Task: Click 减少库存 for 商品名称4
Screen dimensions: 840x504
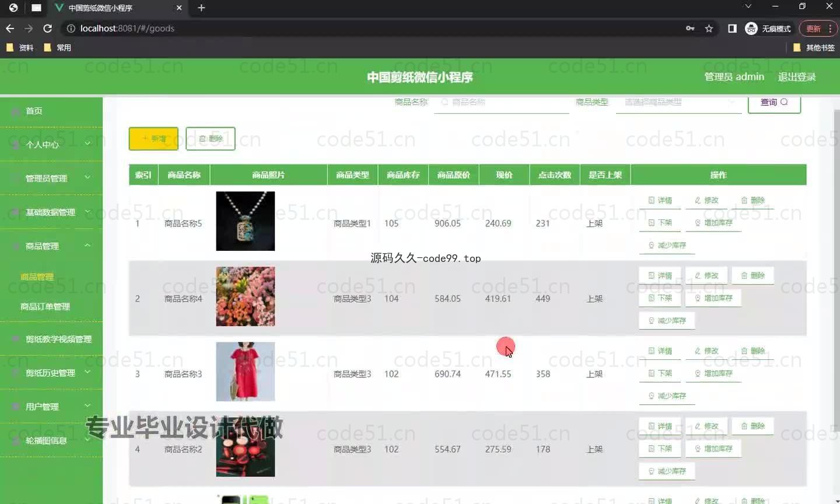Action: point(667,321)
